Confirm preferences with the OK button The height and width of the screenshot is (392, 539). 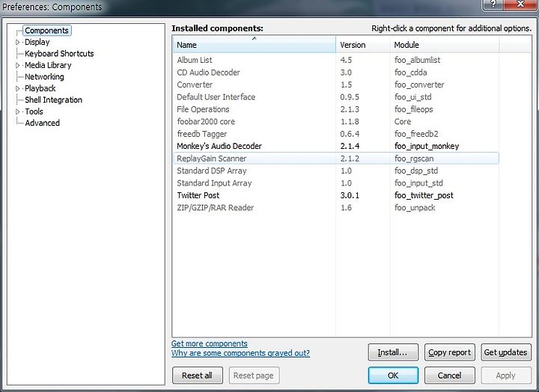coord(393,376)
